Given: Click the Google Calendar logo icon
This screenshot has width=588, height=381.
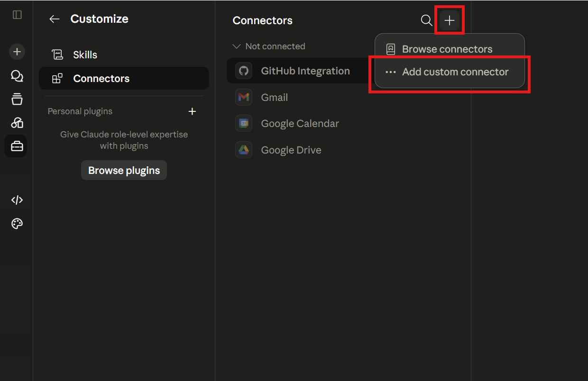Looking at the screenshot, I should coord(244,123).
